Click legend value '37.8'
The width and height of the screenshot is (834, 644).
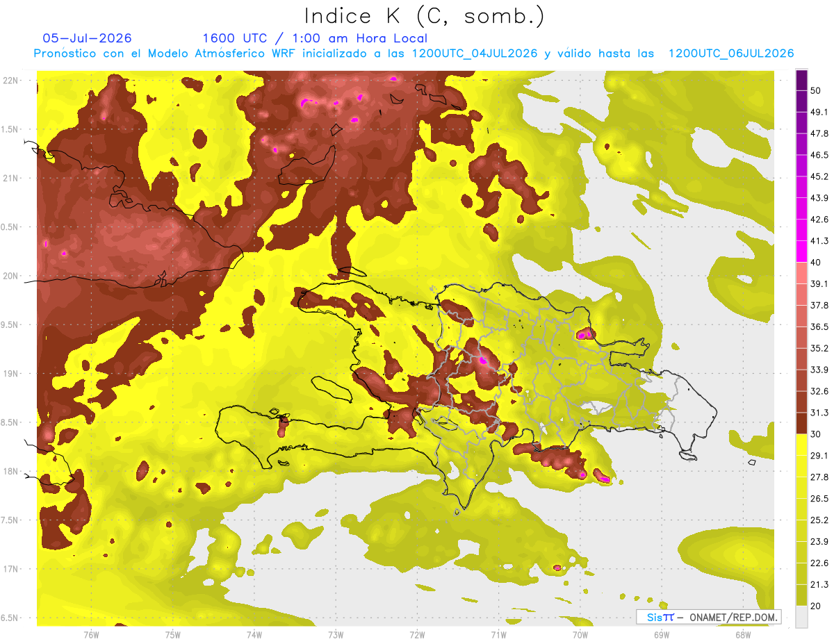pyautogui.click(x=820, y=305)
